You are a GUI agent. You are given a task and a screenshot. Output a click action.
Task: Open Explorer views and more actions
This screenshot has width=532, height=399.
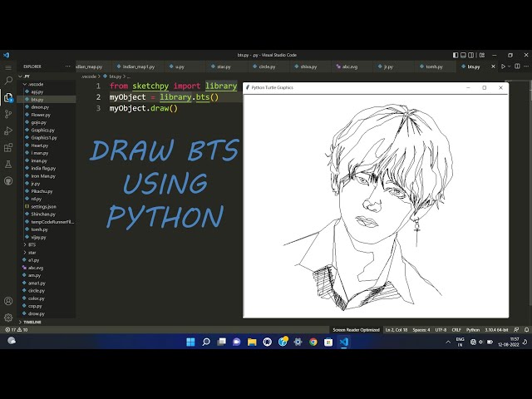[x=68, y=66]
